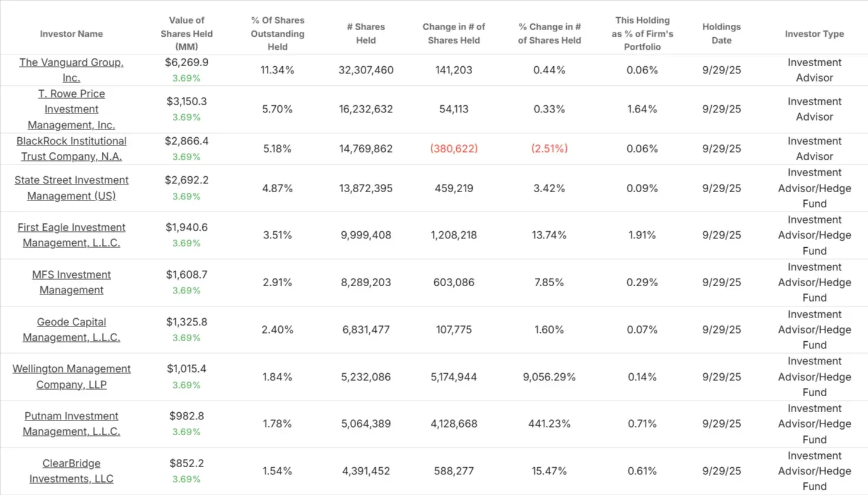The height and width of the screenshot is (495, 868).
Task: Open Wellington Management Company, LLP link
Action: [71, 377]
